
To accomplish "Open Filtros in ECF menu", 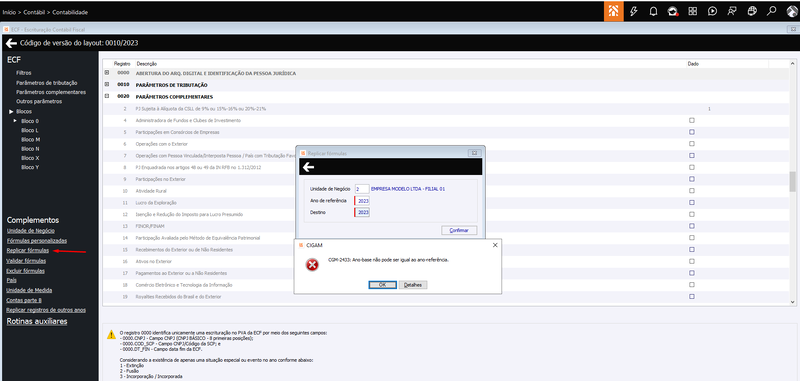I will point(23,73).
